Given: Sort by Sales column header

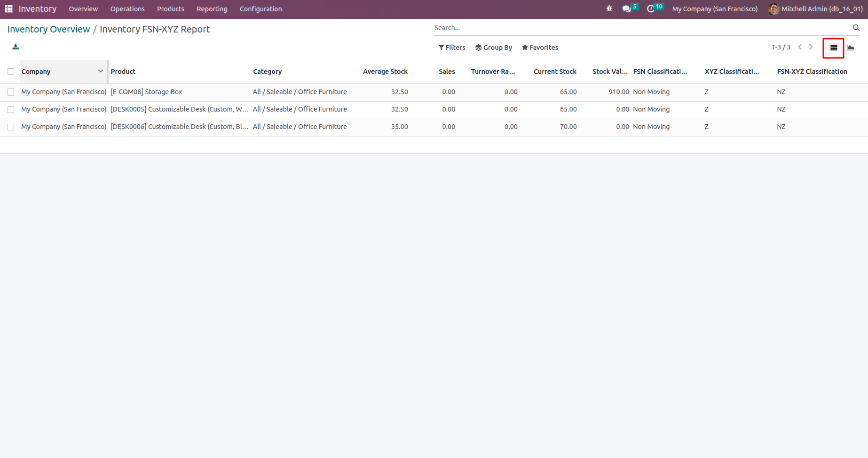Looking at the screenshot, I should (447, 72).
